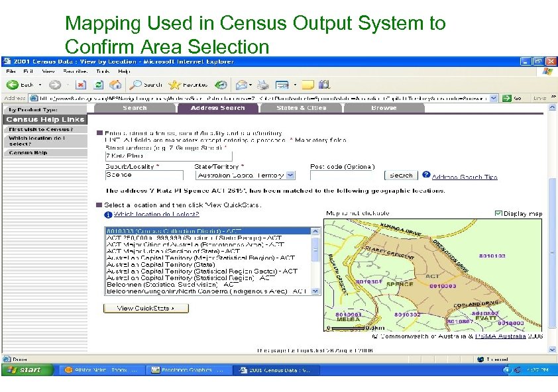This screenshot has height=392, width=558.
Task: Open the Tools menu
Action: pos(103,72)
